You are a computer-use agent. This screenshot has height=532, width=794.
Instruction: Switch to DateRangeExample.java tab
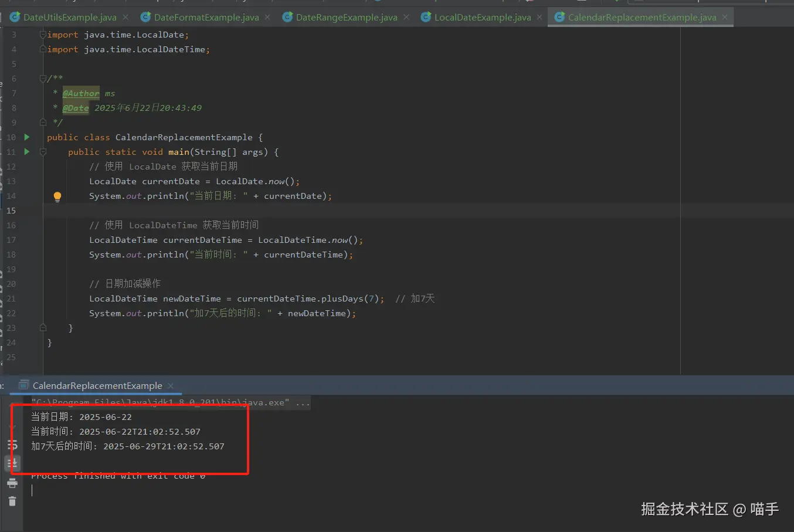pyautogui.click(x=346, y=18)
